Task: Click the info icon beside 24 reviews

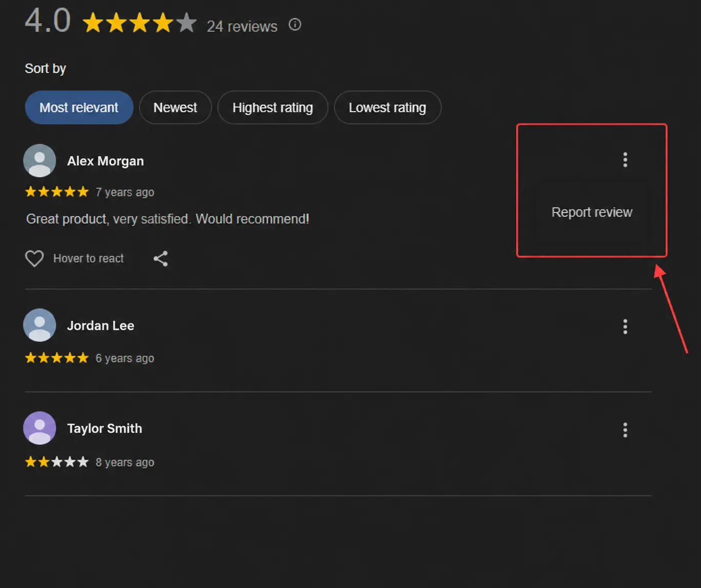Action: [295, 25]
